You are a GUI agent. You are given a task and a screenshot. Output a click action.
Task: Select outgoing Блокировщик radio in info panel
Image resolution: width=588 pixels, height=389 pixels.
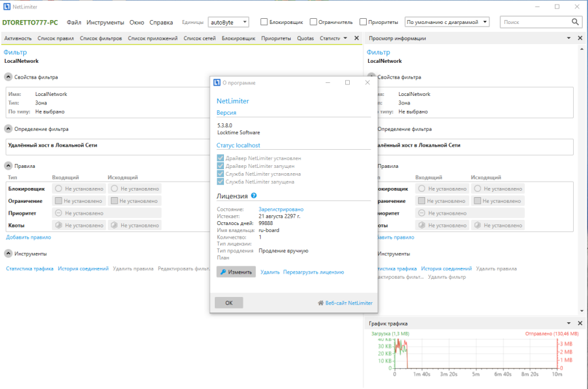(478, 189)
